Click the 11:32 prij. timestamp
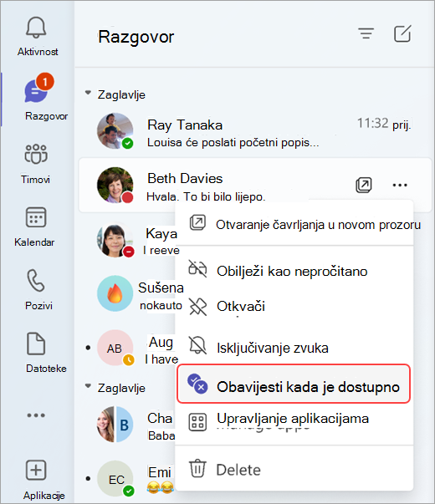The image size is (435, 504). click(x=384, y=124)
